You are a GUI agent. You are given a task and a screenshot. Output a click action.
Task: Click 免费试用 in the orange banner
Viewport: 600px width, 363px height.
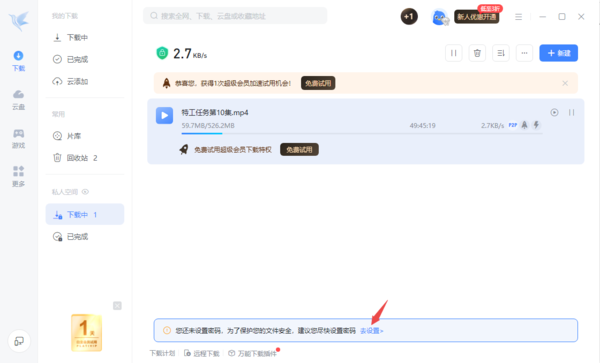tap(318, 83)
